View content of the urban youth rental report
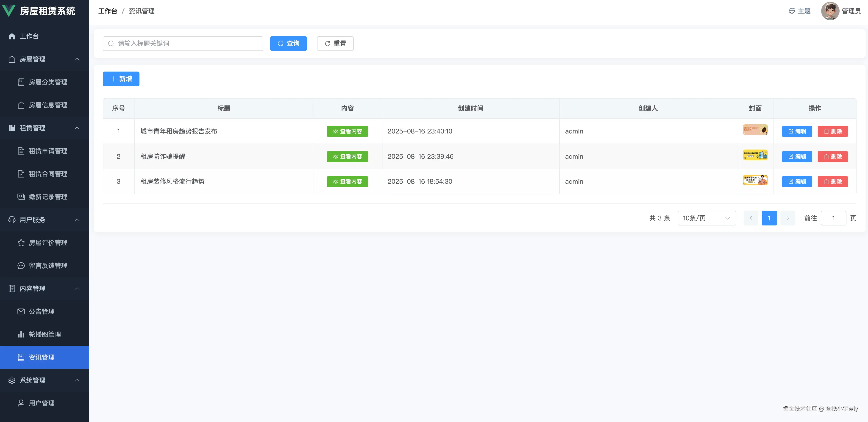 click(347, 131)
